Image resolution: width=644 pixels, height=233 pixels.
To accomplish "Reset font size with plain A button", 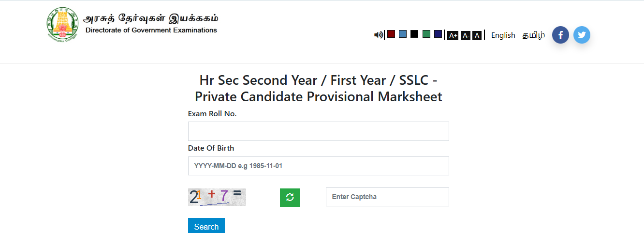I will (477, 35).
